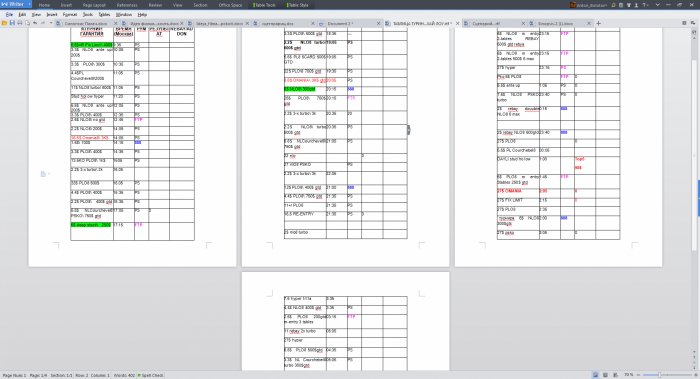Toggle the web layout view in status bar
700x379 pixels.
[x=605, y=375]
